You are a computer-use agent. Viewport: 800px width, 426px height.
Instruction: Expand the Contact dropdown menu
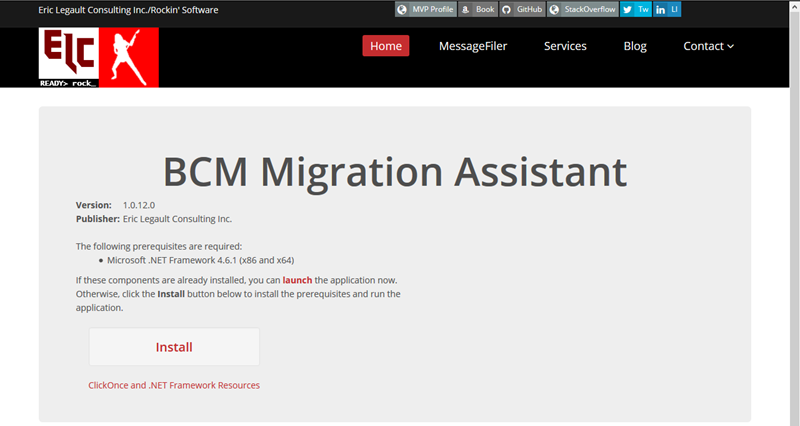click(708, 46)
